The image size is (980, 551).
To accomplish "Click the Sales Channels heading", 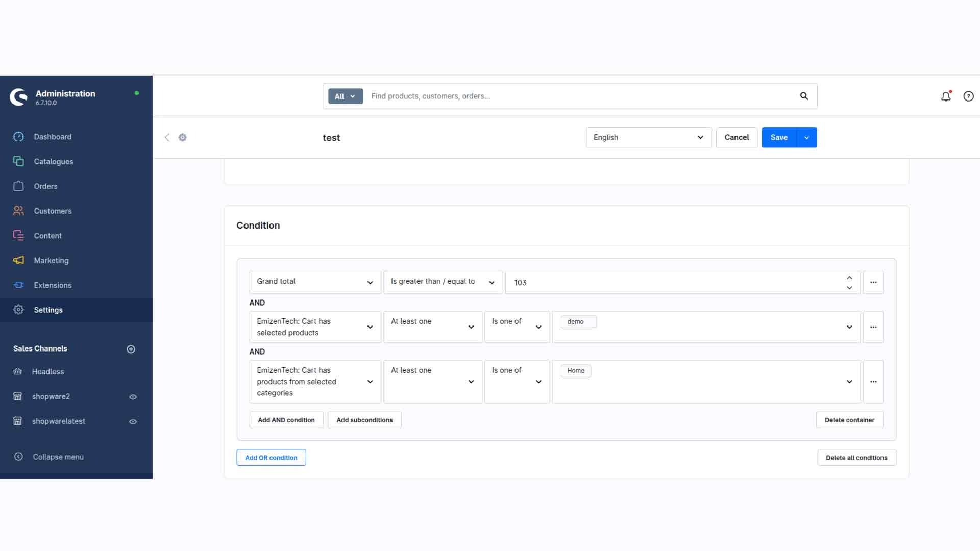I will pos(40,348).
